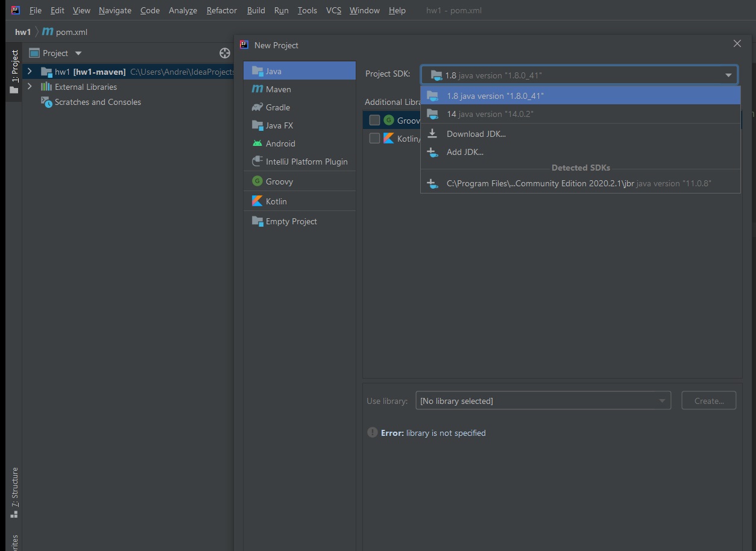Screen dimensions: 756x551
Task: Open the View menu
Action: click(x=81, y=10)
